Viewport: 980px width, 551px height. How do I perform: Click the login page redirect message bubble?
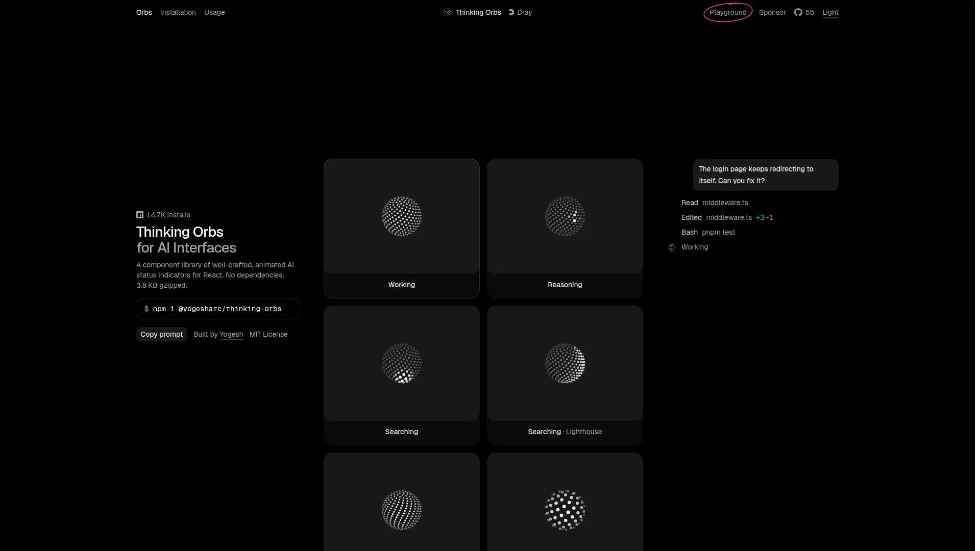click(766, 175)
